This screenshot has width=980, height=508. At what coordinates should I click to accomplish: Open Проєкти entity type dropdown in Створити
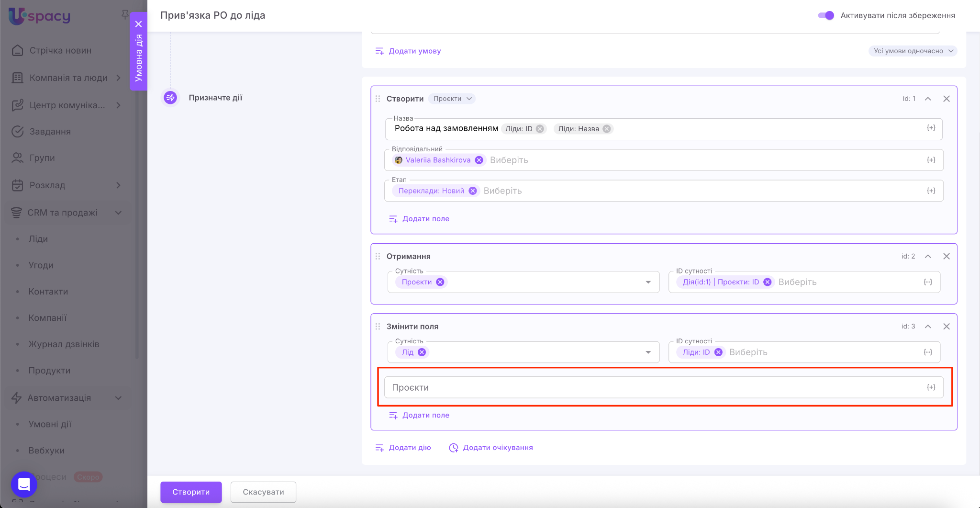point(452,99)
